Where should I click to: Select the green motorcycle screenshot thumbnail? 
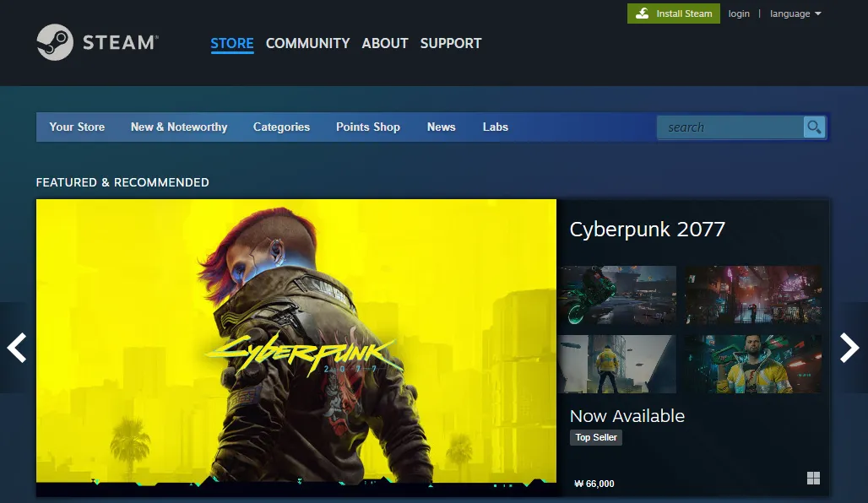[617, 295]
